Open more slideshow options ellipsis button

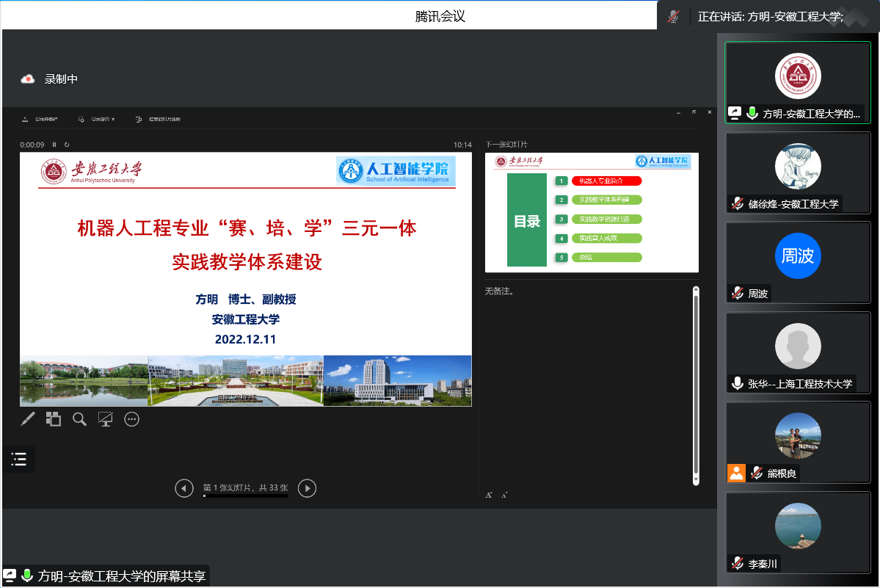132,419
